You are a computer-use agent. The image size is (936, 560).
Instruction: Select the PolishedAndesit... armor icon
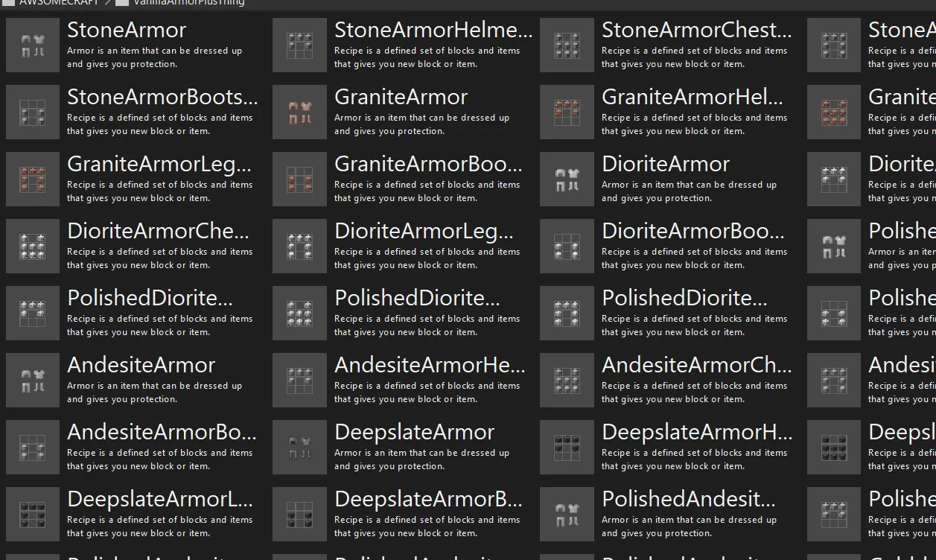(567, 515)
